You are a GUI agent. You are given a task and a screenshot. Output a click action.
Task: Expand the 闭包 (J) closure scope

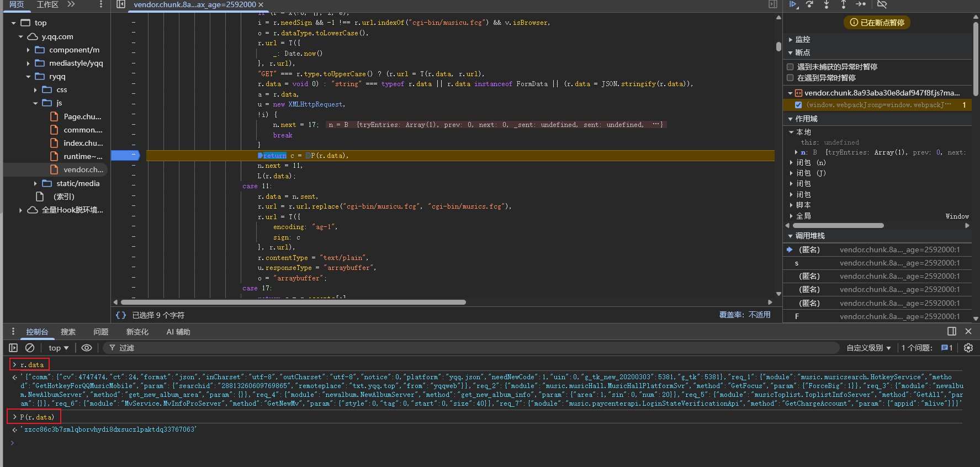pos(791,173)
